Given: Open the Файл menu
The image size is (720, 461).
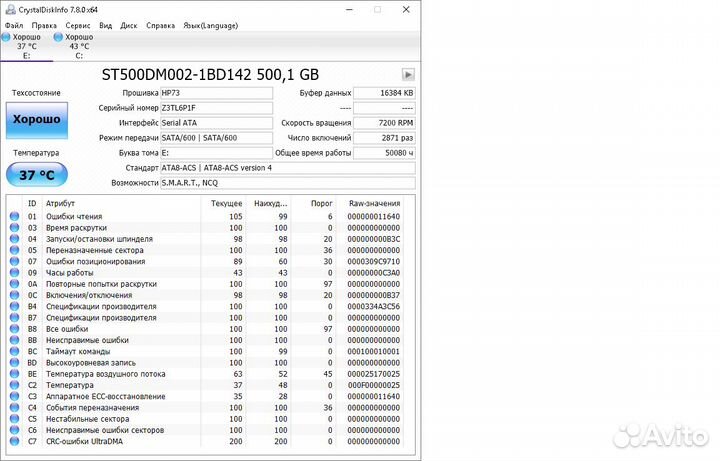Looking at the screenshot, I should (14, 26).
